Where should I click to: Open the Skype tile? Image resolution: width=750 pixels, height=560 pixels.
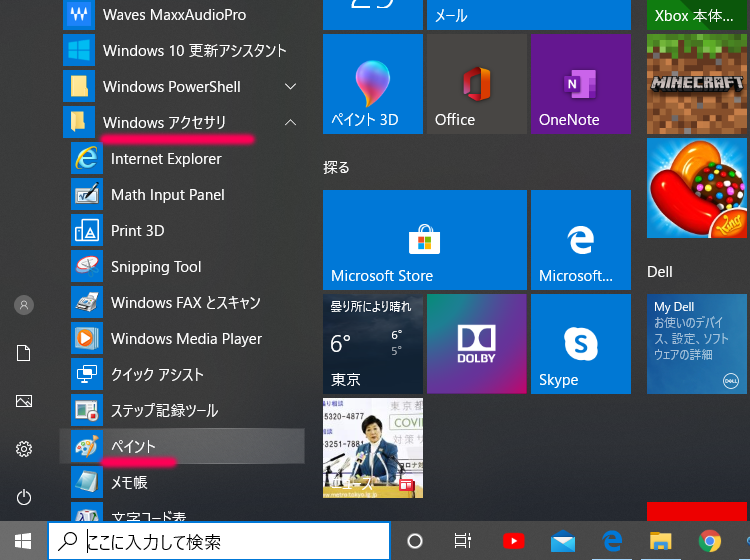581,344
